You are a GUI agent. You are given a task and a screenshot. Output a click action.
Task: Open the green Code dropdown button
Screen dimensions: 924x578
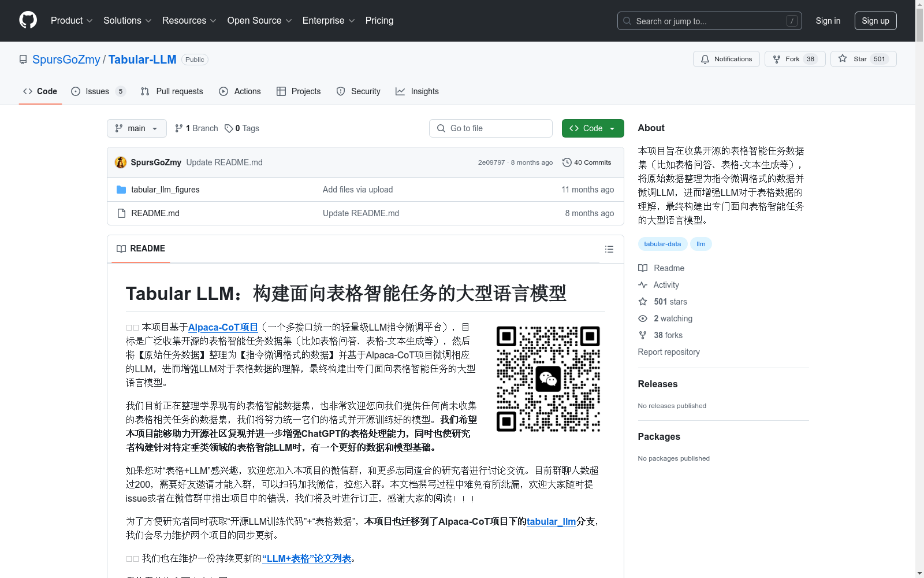click(x=593, y=128)
